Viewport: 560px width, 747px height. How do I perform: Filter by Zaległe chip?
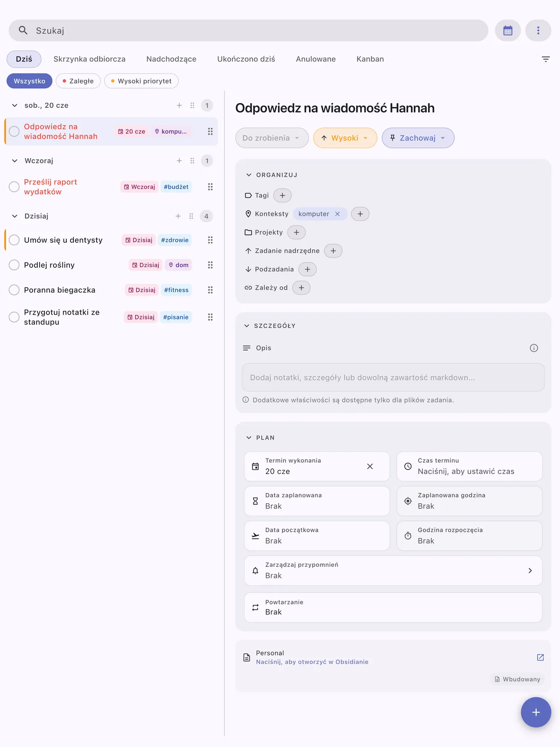pos(78,81)
